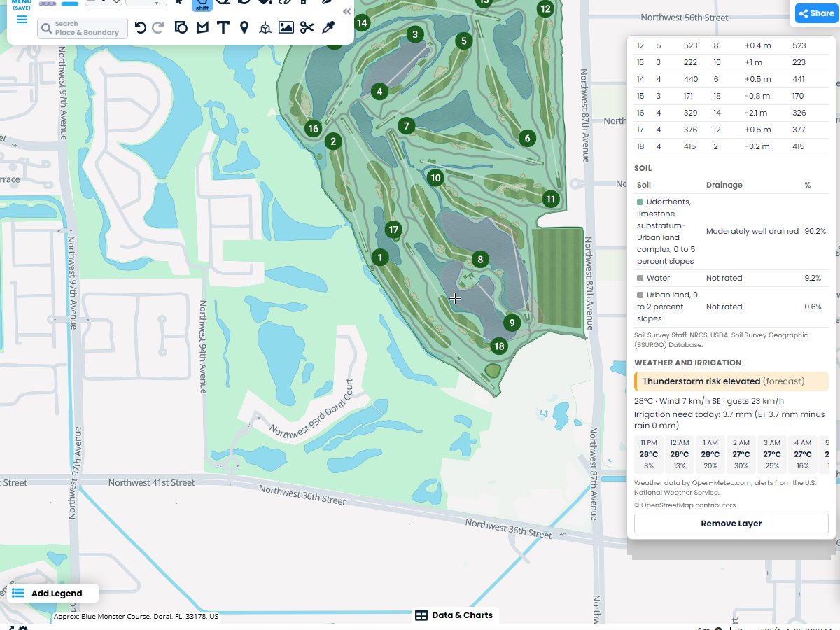Select the map pin marker tool
This screenshot has height=630, width=840.
244,27
